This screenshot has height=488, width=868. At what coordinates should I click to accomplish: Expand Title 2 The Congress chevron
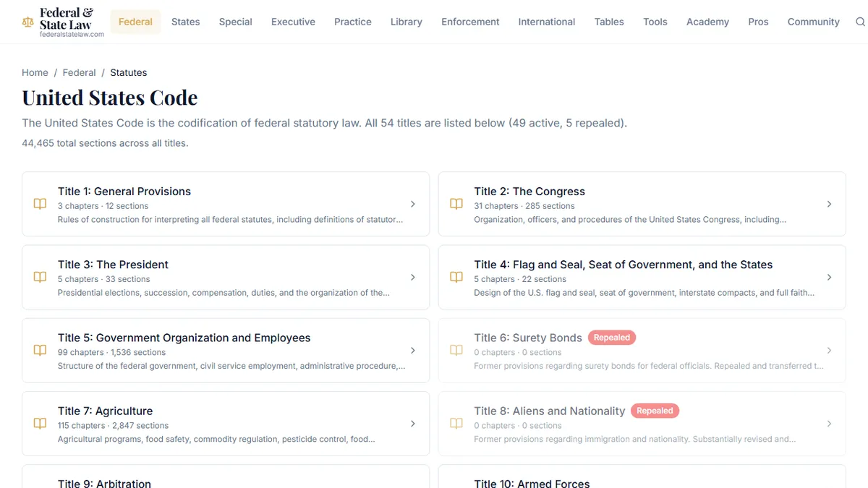point(829,204)
